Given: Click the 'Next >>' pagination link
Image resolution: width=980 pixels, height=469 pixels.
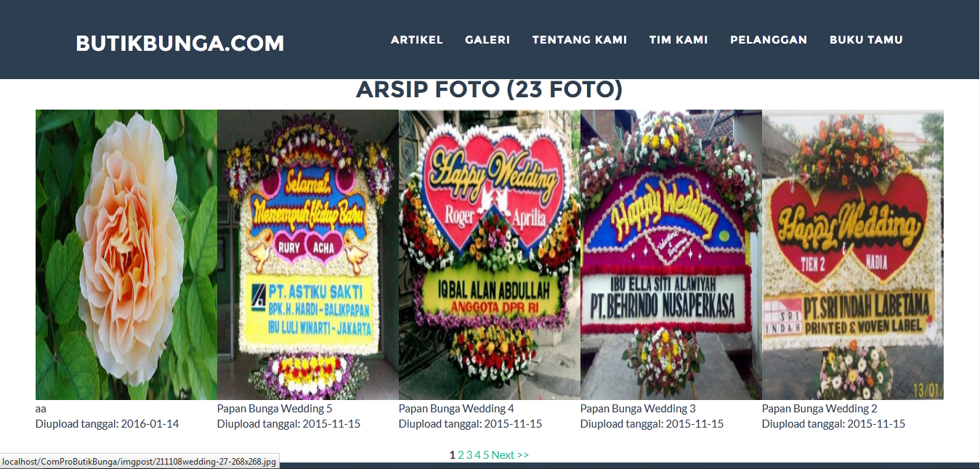Looking at the screenshot, I should (510, 455).
